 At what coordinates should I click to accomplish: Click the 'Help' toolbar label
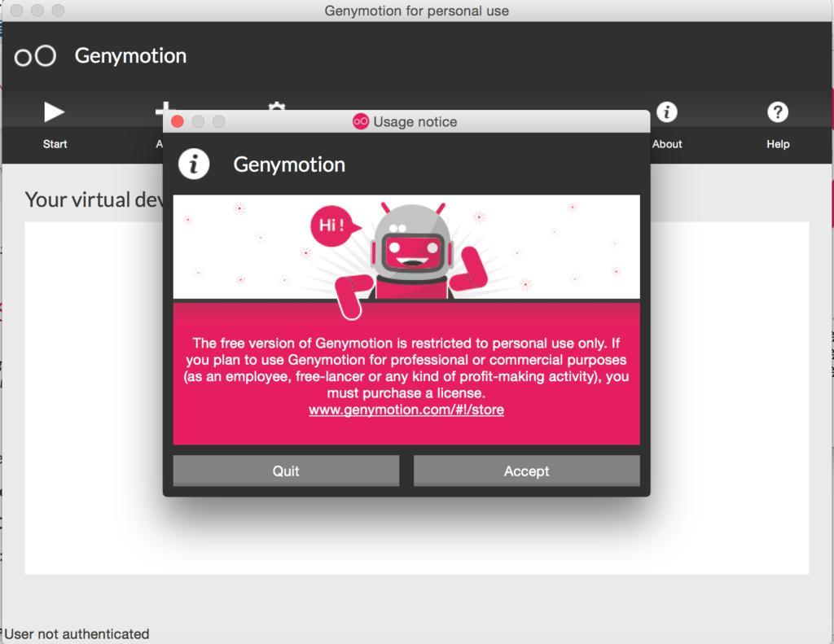point(778,144)
